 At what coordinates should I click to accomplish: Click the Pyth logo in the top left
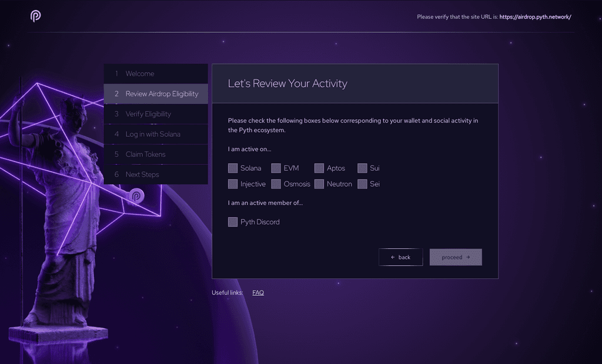[x=35, y=16]
